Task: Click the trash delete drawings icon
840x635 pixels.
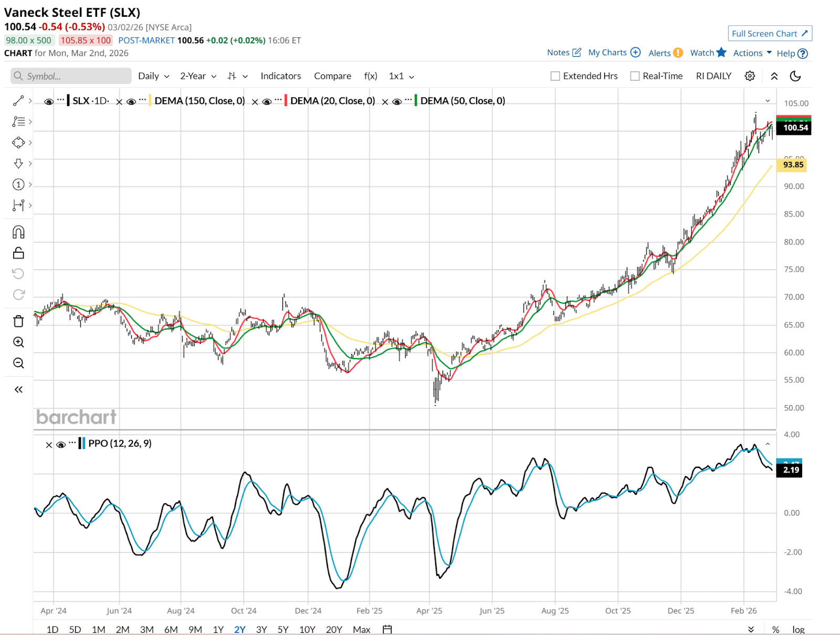Action: click(18, 321)
